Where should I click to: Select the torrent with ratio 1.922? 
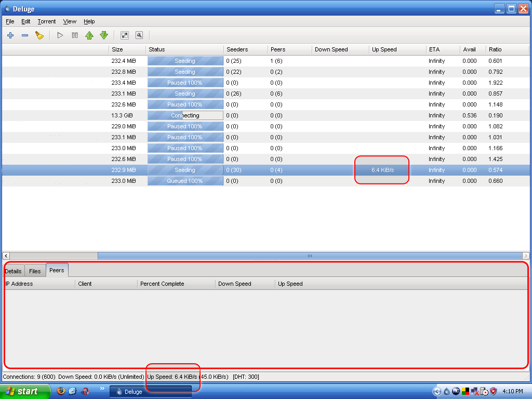click(x=265, y=83)
